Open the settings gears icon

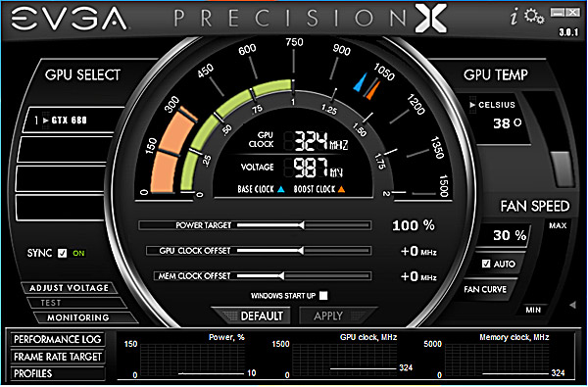point(534,17)
